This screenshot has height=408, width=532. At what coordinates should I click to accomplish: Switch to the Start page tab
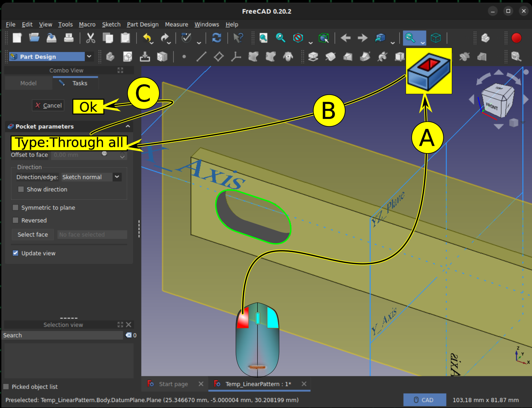[x=173, y=384]
